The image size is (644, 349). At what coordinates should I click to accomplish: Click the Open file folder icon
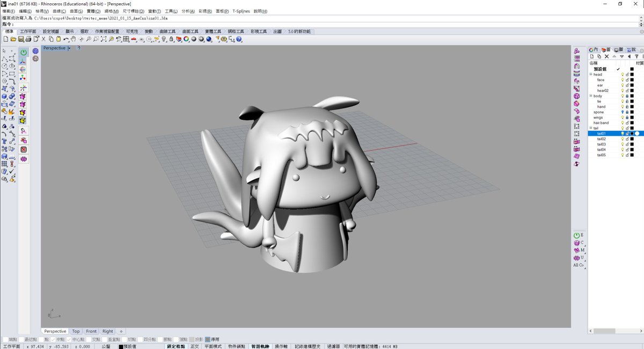[13, 39]
